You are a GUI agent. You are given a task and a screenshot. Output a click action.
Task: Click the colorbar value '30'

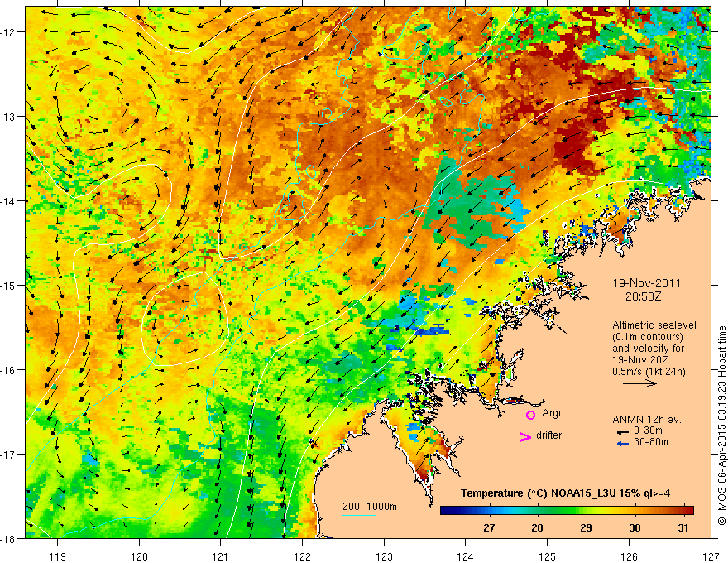coord(635,527)
